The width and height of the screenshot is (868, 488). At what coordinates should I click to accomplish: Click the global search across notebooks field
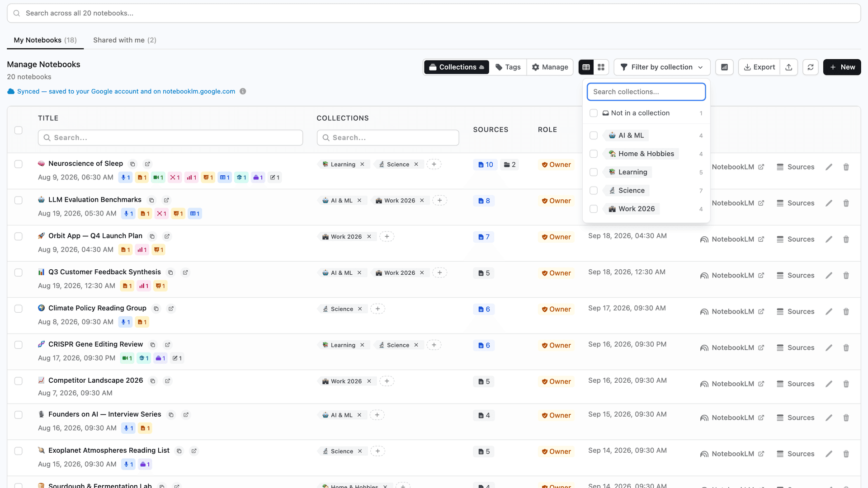pos(434,13)
